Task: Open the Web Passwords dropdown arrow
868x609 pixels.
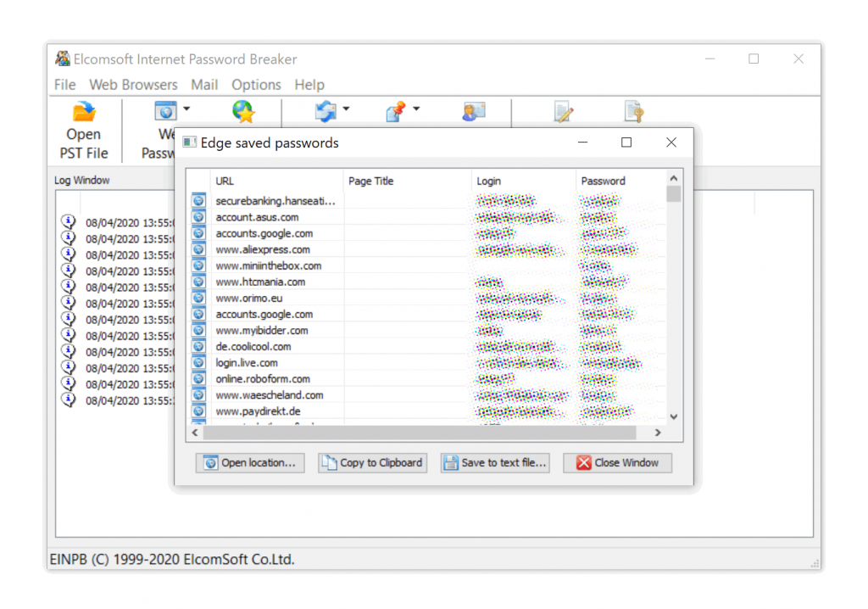Action: point(185,109)
